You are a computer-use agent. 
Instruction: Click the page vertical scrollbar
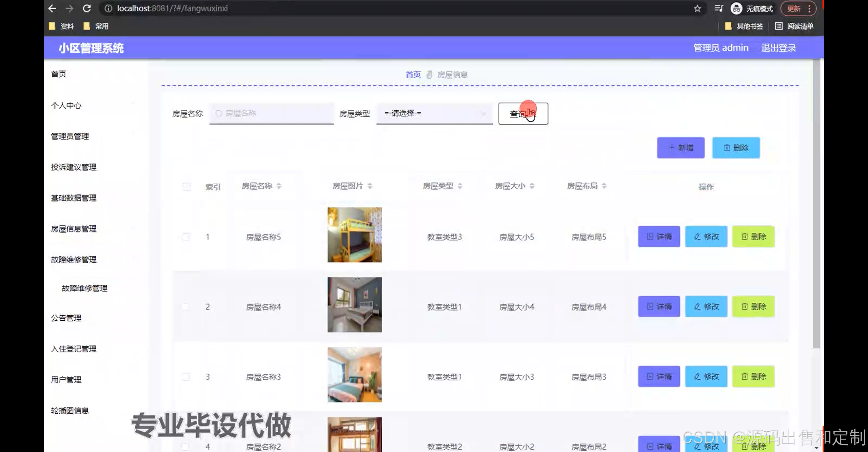coord(816,204)
